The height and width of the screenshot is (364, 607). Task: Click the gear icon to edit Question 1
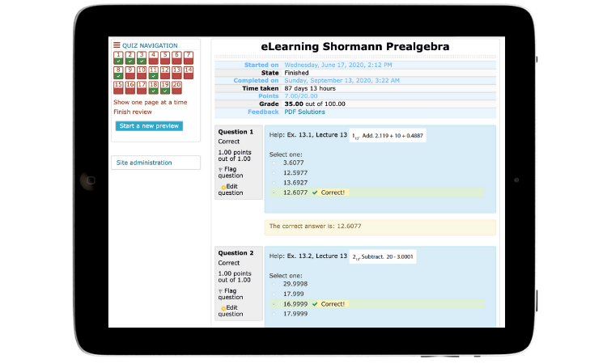click(x=223, y=187)
